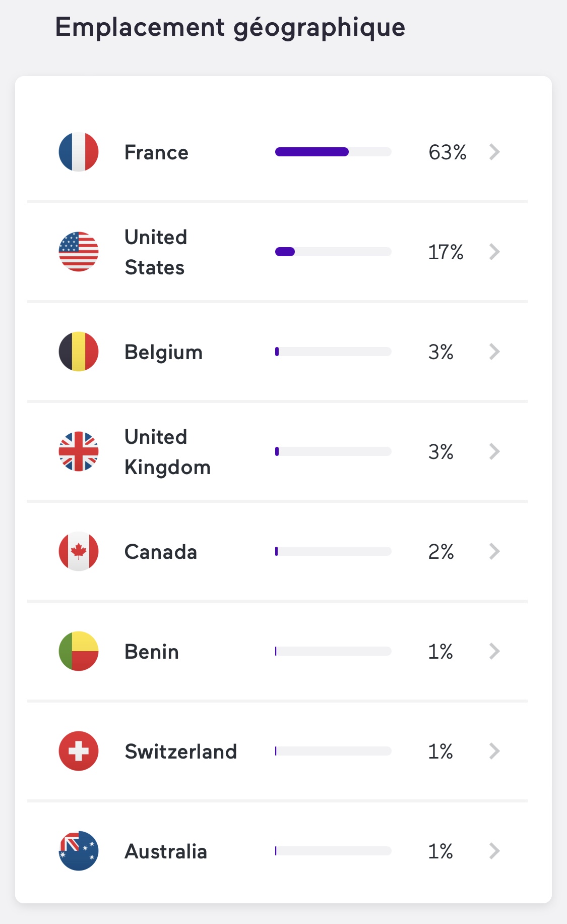The image size is (567, 924).
Task: Click the Belgium flag icon
Action: (79, 352)
